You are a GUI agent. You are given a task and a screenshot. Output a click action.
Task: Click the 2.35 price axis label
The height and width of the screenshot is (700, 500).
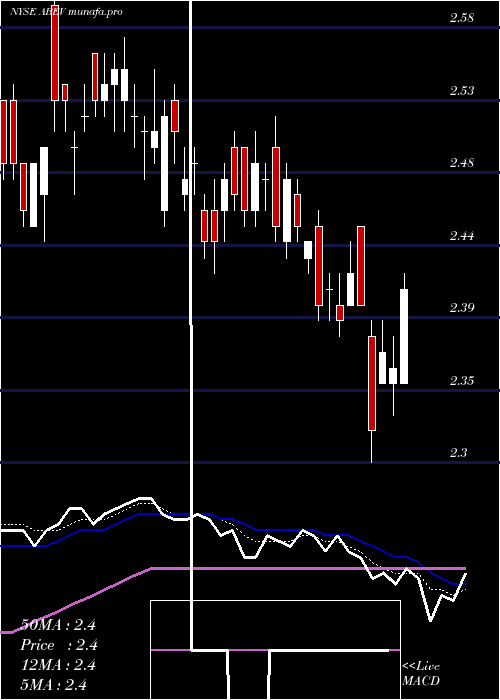461,381
